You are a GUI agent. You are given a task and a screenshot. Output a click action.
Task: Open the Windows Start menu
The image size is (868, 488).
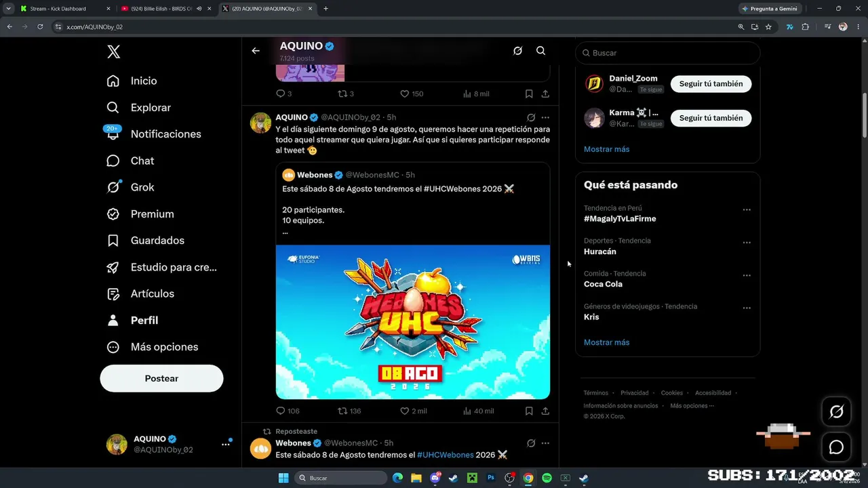(283, 478)
